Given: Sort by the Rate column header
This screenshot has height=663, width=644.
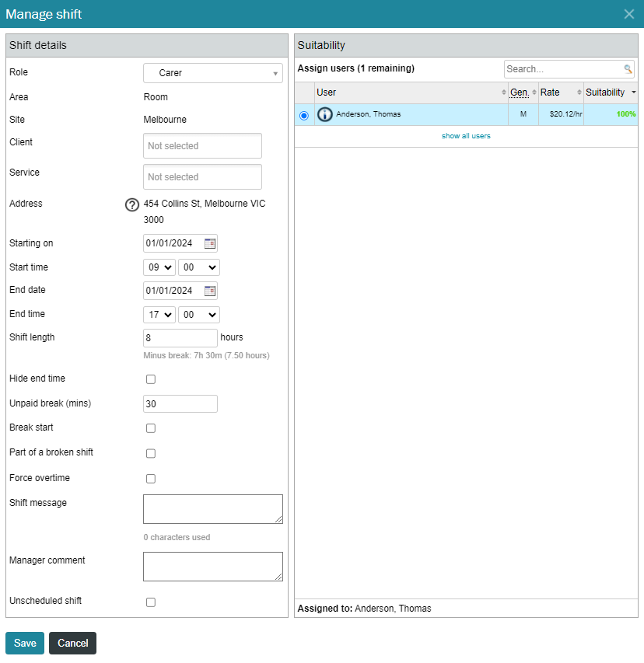Looking at the screenshot, I should pyautogui.click(x=561, y=92).
